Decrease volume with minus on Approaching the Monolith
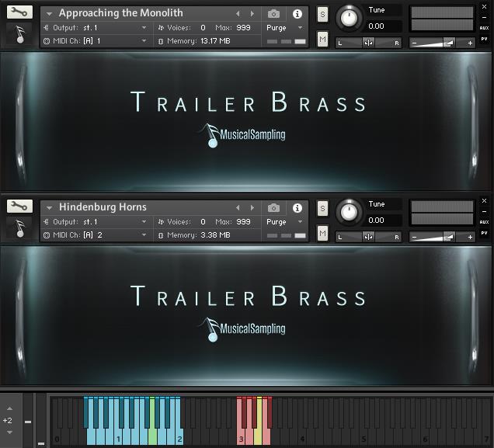Image resolution: width=494 pixels, height=448 pixels. [414, 43]
